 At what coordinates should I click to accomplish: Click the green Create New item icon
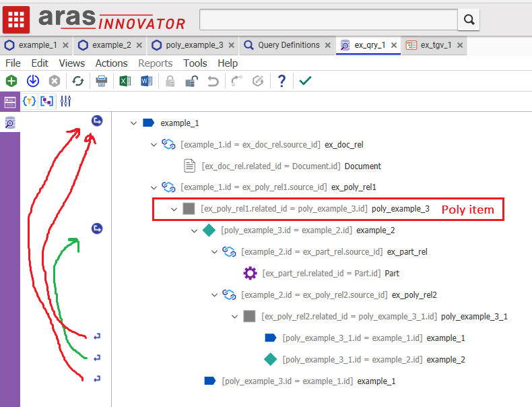(11, 81)
